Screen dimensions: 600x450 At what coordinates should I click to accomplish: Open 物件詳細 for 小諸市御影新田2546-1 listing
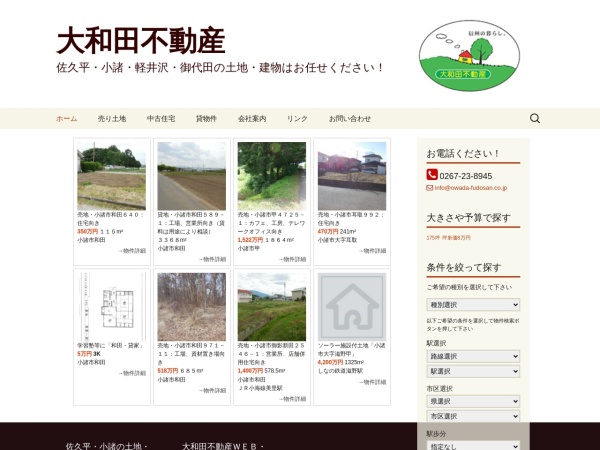[292, 399]
